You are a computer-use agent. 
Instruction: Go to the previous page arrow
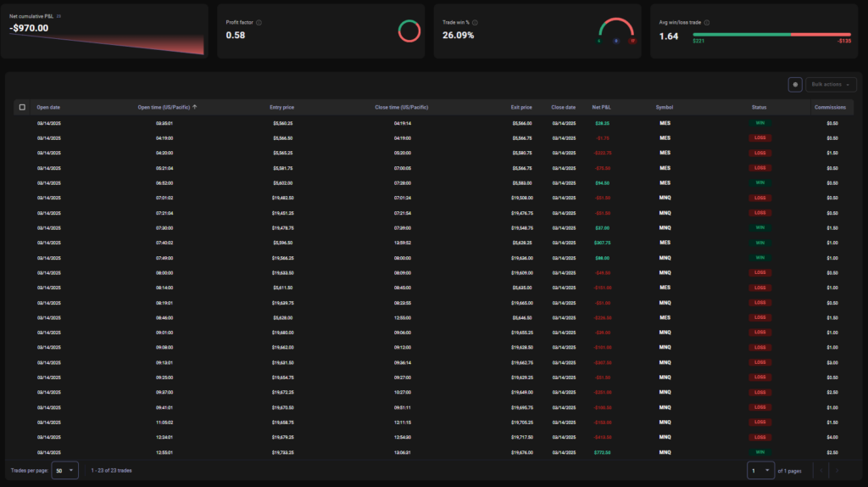821,470
